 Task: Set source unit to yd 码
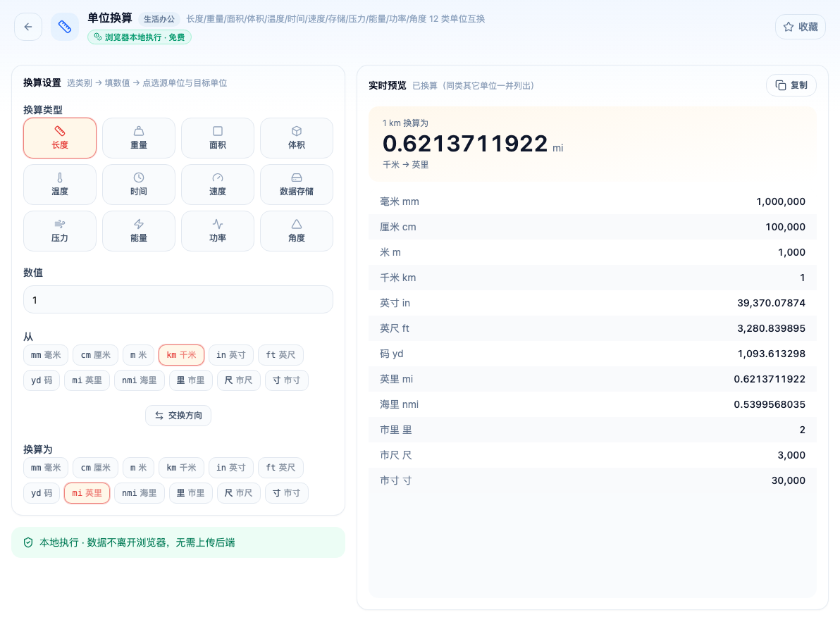click(42, 380)
